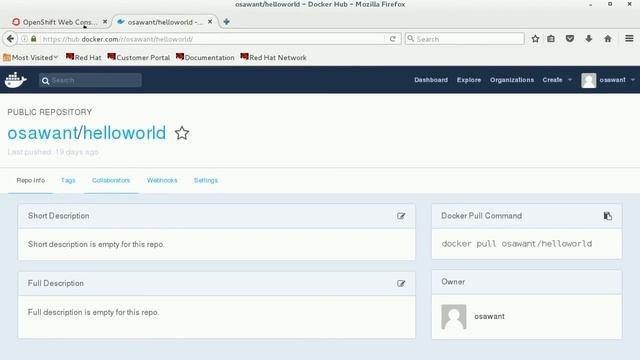640x360 pixels.
Task: Show bookmarks library icon
Action: [551, 39]
